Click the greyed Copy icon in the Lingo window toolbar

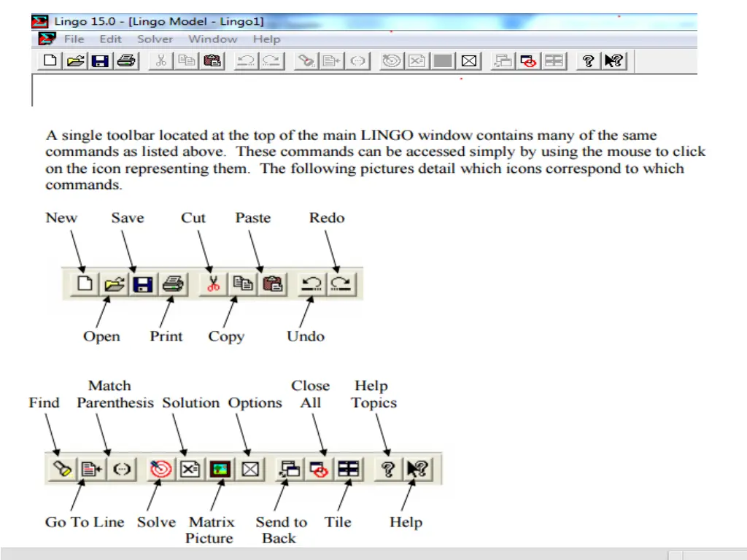point(186,61)
